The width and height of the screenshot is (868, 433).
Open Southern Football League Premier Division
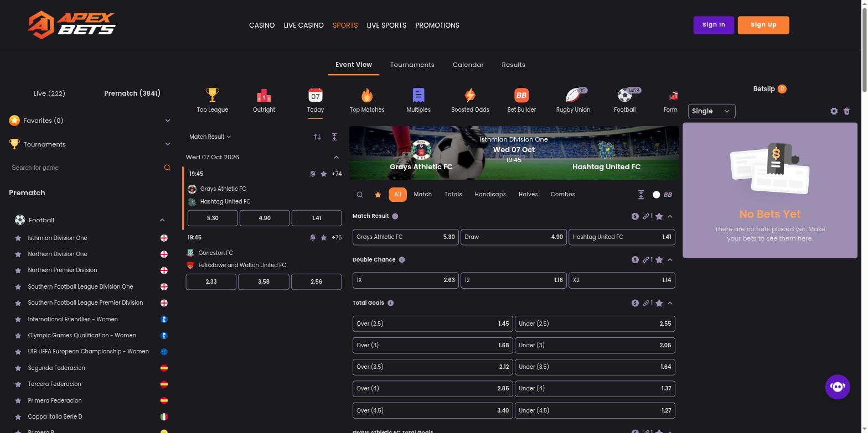click(85, 303)
